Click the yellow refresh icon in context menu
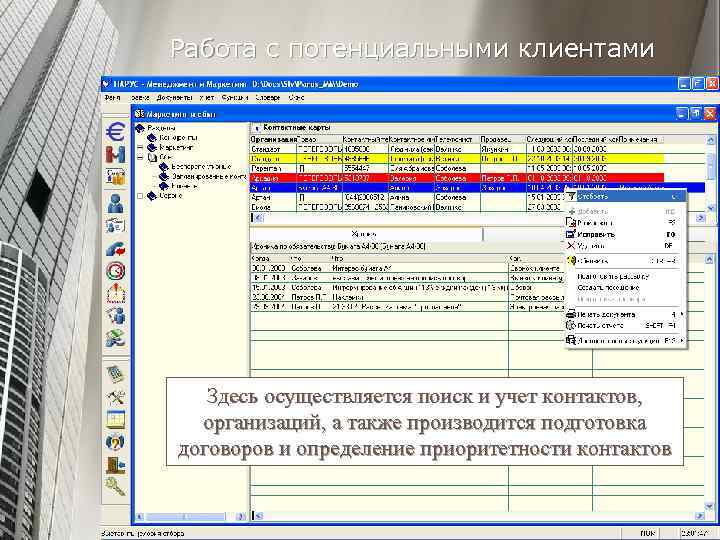The width and height of the screenshot is (720, 540). tap(571, 260)
